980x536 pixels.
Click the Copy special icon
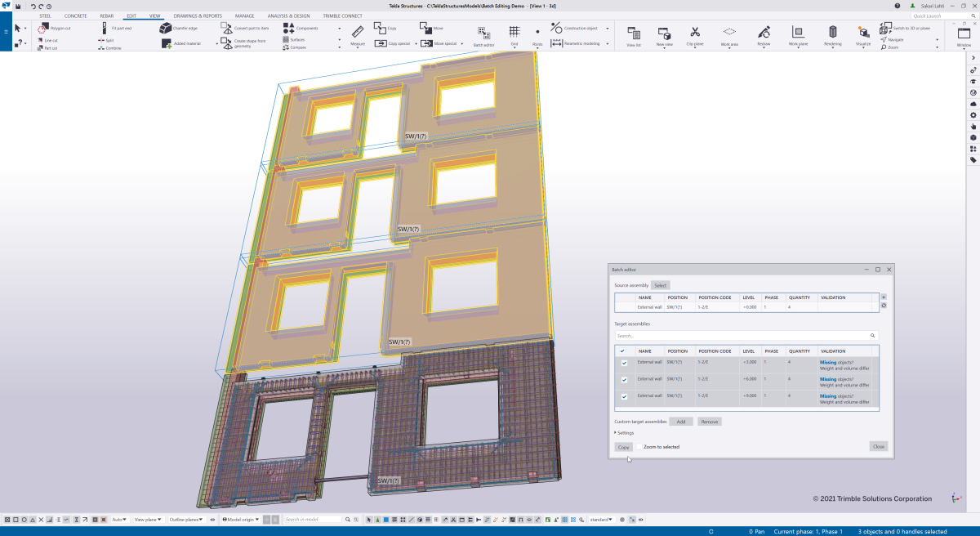(382, 43)
